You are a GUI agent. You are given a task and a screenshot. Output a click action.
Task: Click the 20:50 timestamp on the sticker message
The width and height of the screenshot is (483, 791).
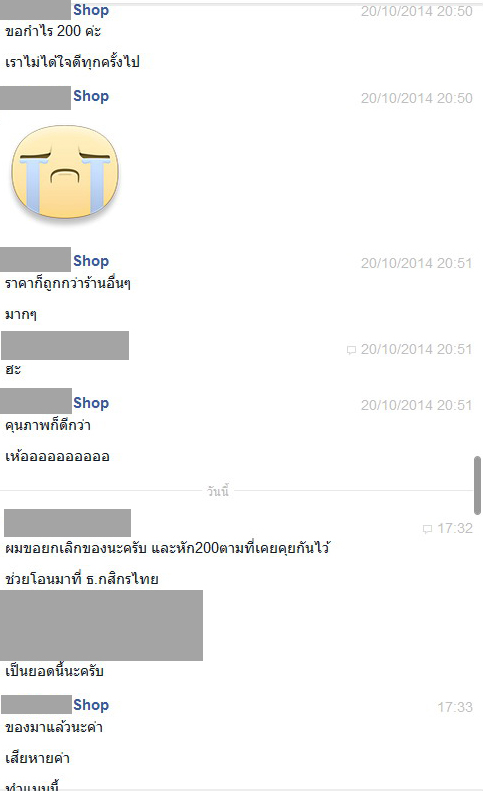click(x=416, y=98)
